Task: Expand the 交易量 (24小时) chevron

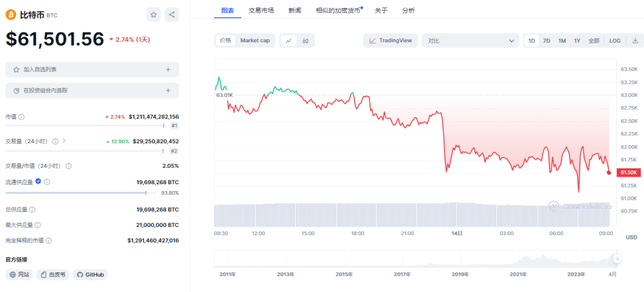Action: pos(64,141)
